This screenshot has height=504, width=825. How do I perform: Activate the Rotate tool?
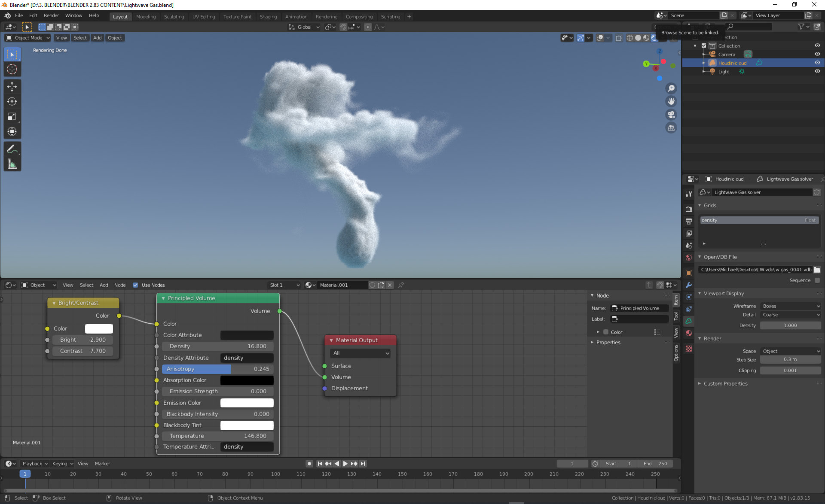tap(12, 102)
